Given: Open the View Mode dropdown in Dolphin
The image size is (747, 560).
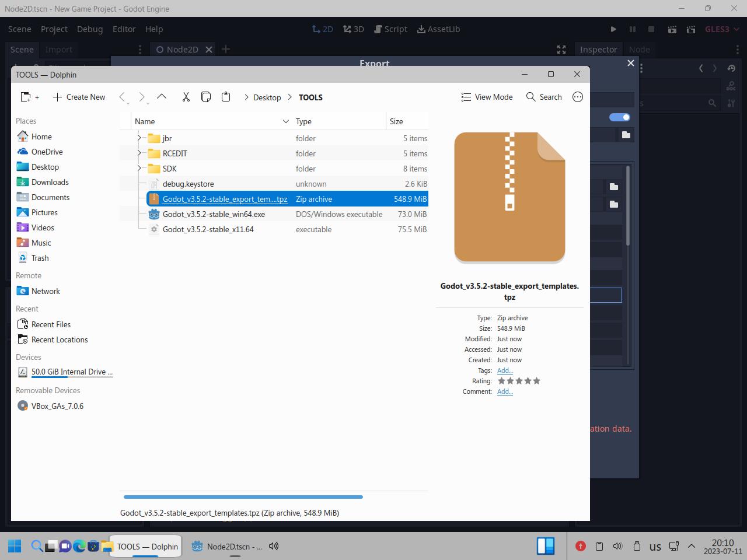Looking at the screenshot, I should coord(487,97).
